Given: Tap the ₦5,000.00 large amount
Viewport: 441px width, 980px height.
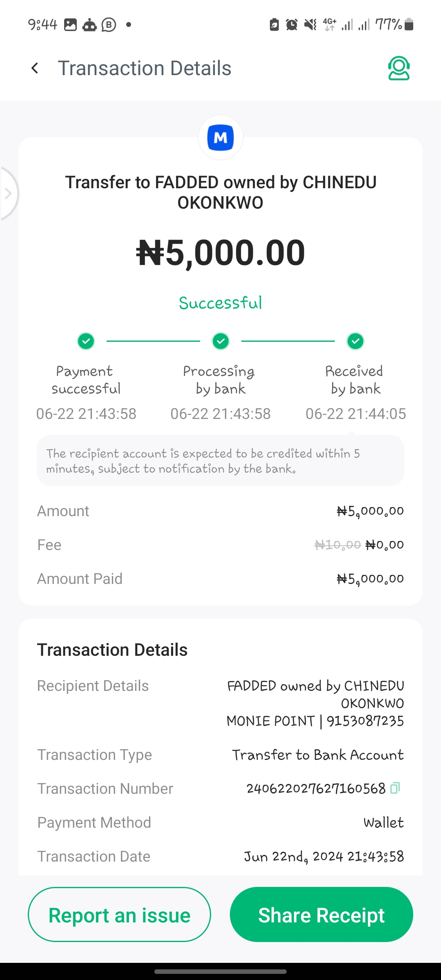Looking at the screenshot, I should (x=220, y=253).
